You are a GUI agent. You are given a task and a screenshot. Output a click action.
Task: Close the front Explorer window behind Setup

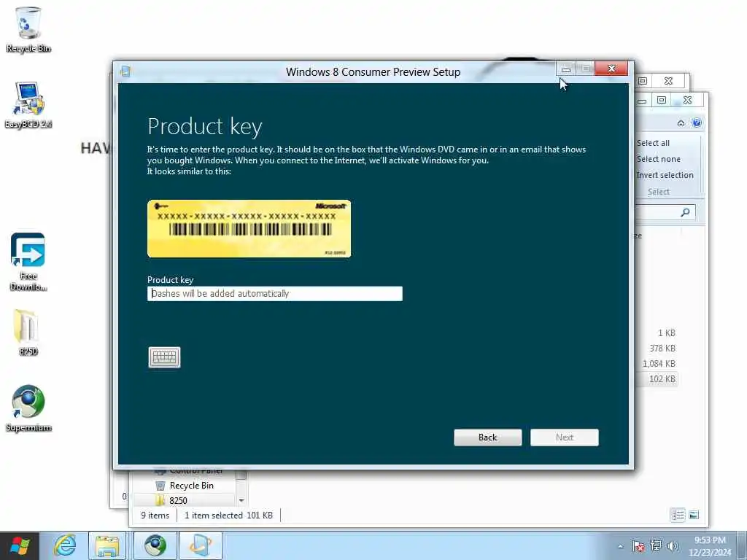[x=687, y=100]
